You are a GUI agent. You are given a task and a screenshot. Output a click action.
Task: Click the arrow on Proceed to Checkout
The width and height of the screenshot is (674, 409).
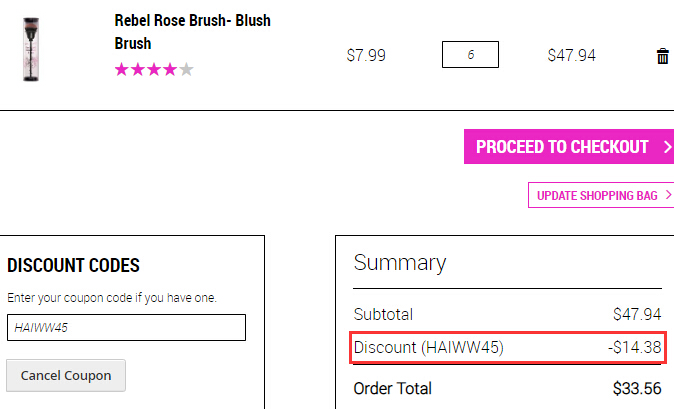point(667,147)
